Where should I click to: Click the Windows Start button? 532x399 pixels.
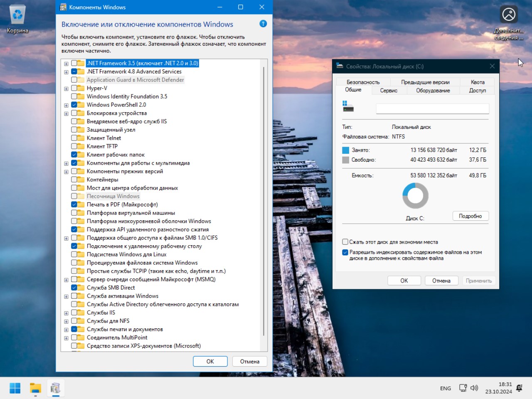pos(15,388)
